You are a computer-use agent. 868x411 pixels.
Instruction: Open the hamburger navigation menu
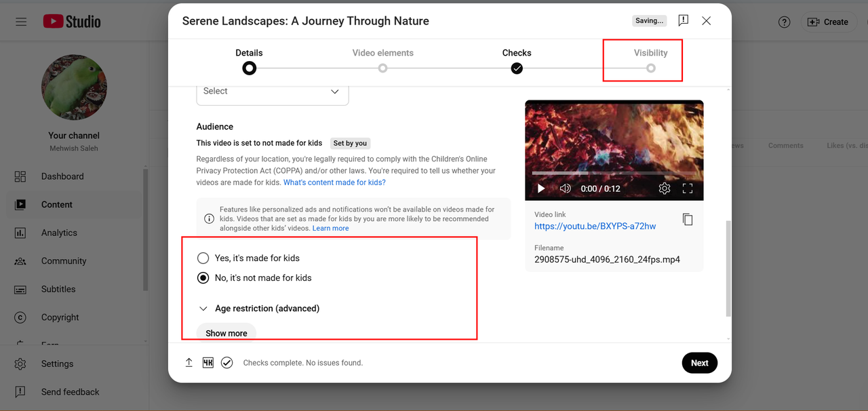pos(21,22)
